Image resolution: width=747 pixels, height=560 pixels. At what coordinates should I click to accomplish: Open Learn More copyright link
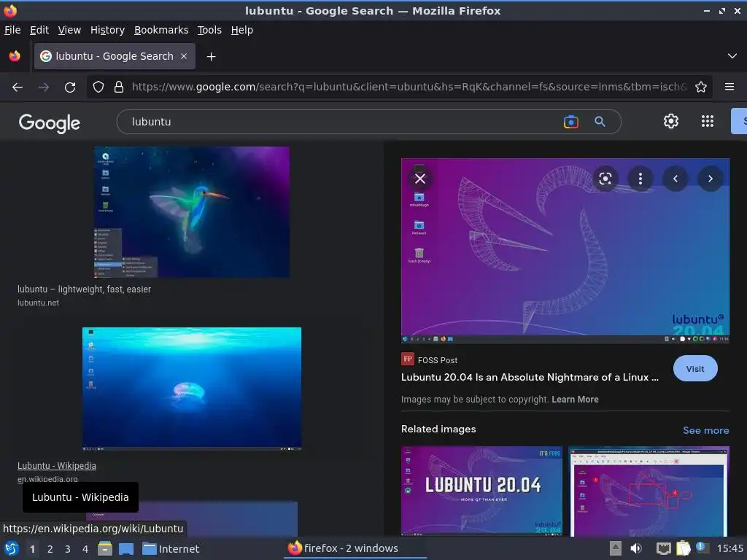[x=575, y=400]
